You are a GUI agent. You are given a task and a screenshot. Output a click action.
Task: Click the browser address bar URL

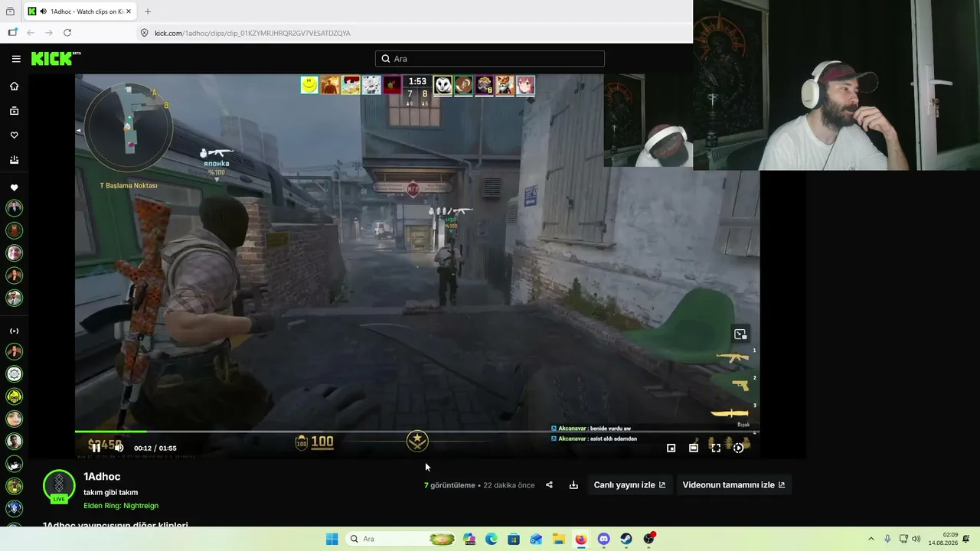pyautogui.click(x=253, y=33)
